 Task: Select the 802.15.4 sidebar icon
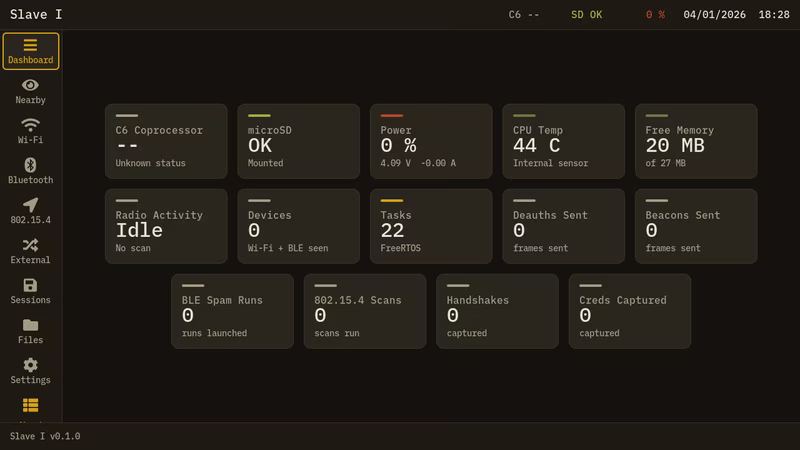(31, 205)
